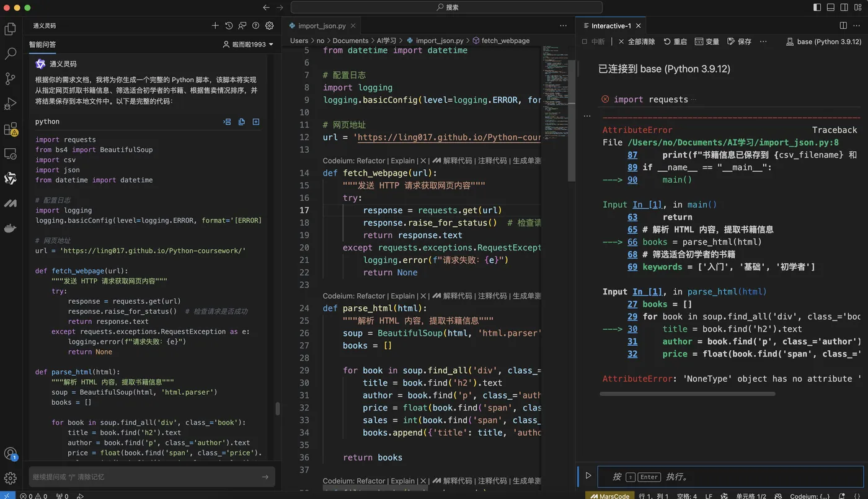Image resolution: width=868 pixels, height=499 pixels.
Task: Click 中断 interrupt button
Action: coord(593,42)
